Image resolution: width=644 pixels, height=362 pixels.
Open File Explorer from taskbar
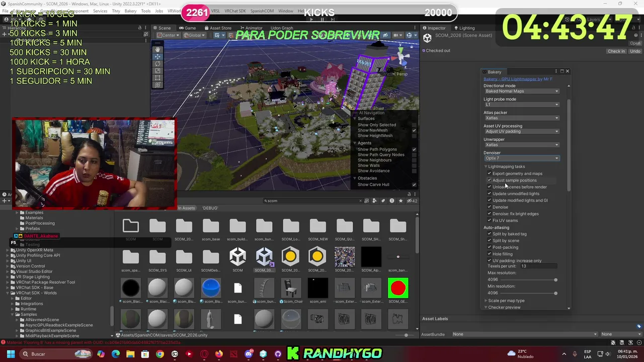[130, 354]
